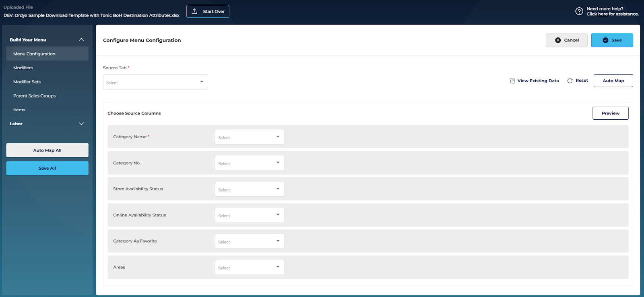Image resolution: width=644 pixels, height=297 pixels.
Task: Click the Reset circular arrow icon
Action: coord(570,81)
